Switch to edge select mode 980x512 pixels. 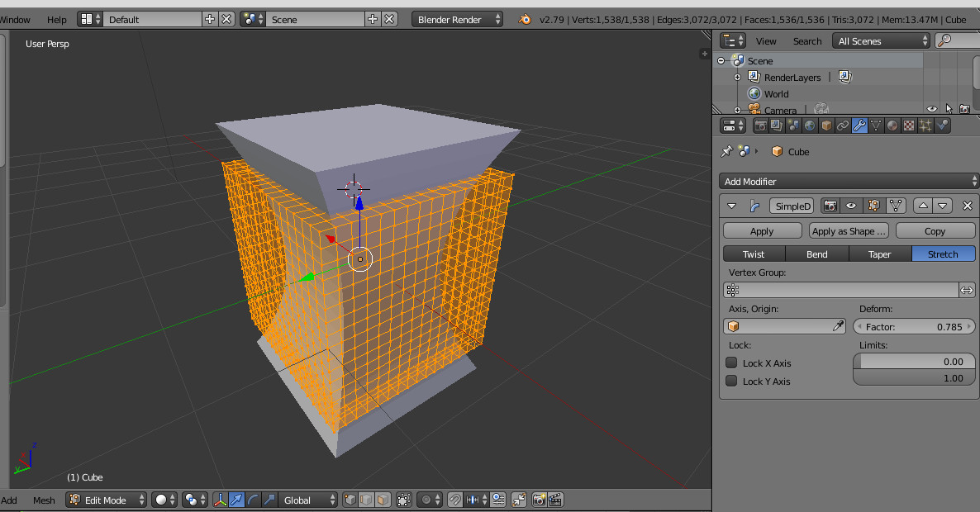pyautogui.click(x=367, y=500)
